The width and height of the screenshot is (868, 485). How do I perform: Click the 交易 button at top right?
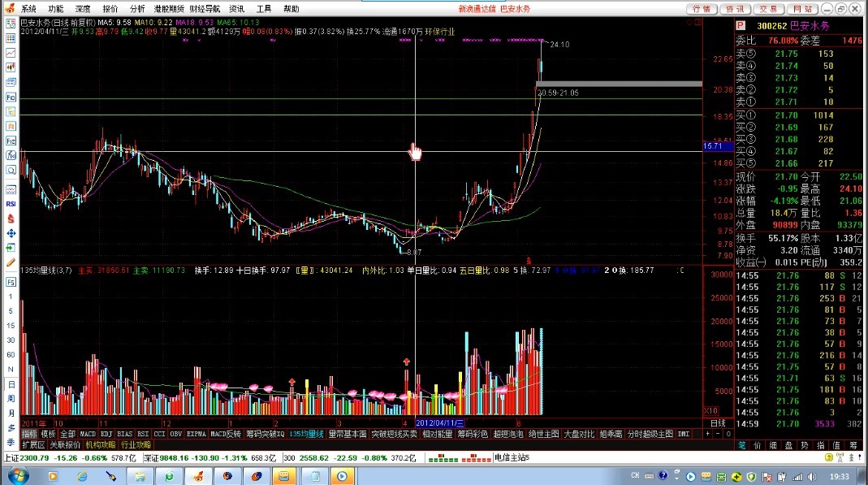[x=768, y=8]
